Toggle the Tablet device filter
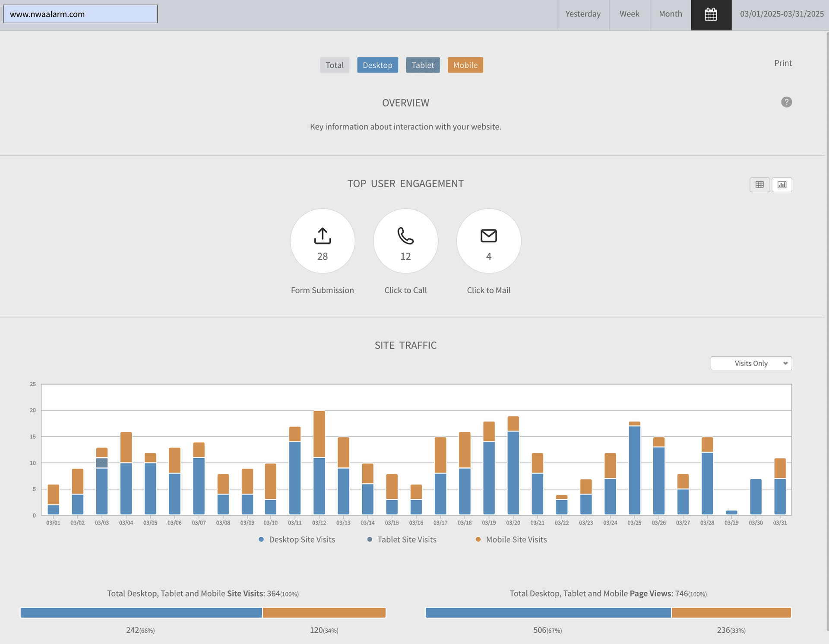Viewport: 829px width, 644px height. [x=422, y=65]
